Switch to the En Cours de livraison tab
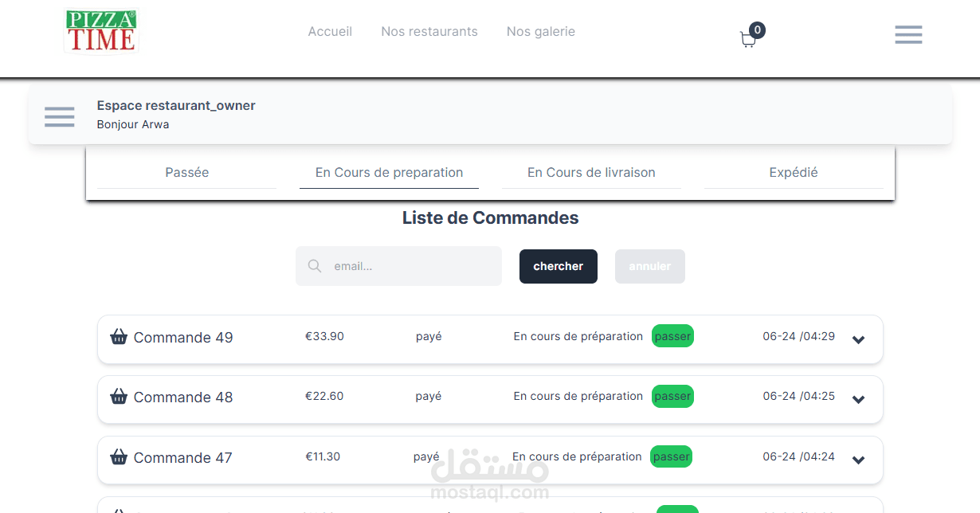Screen dimensions: 980x513 [x=591, y=172]
